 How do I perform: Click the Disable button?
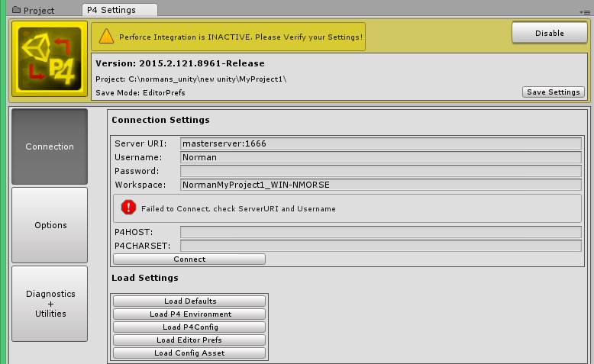pos(549,33)
